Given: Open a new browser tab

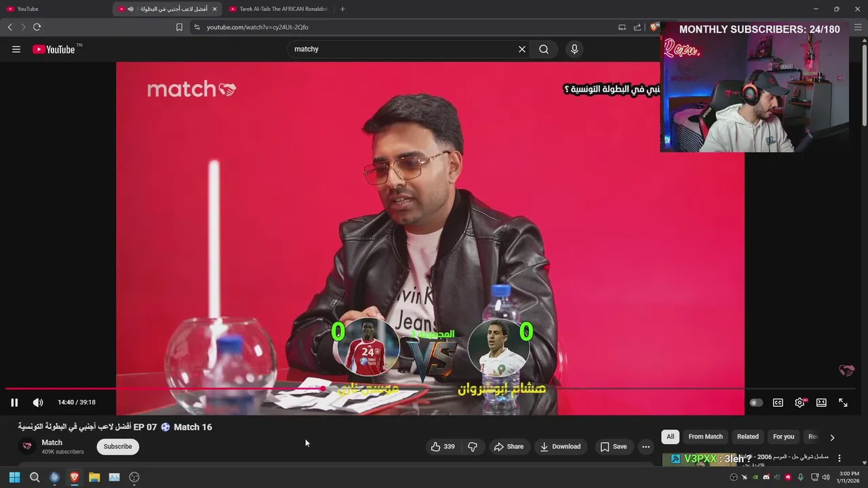Looking at the screenshot, I should 342,9.
